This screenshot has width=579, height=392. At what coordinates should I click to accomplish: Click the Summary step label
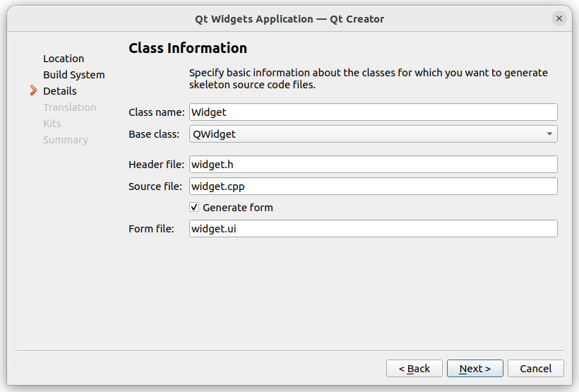66,140
